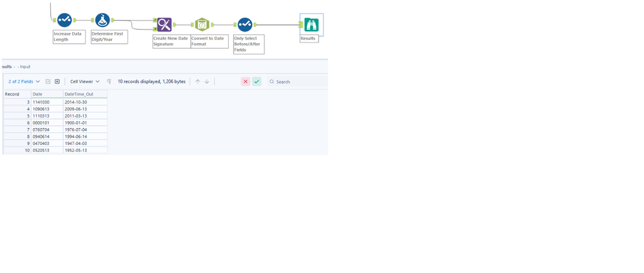Click record number 6 row header

(17, 123)
